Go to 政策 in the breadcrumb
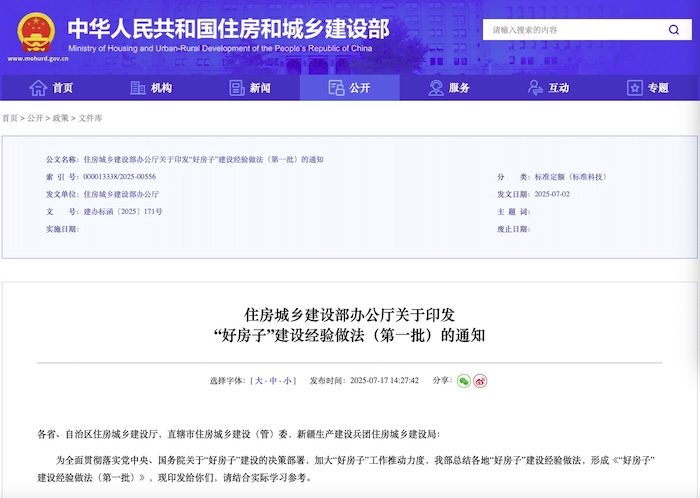This screenshot has height=498, width=700. (x=61, y=118)
